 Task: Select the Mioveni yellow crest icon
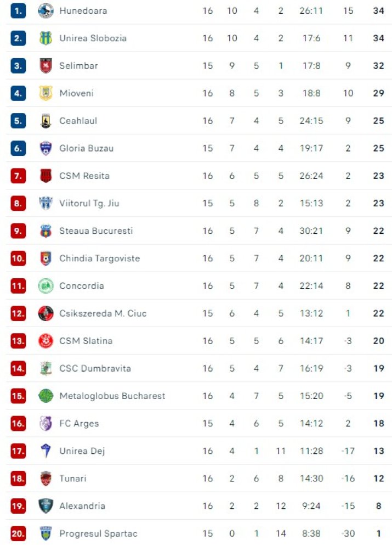[x=46, y=93]
